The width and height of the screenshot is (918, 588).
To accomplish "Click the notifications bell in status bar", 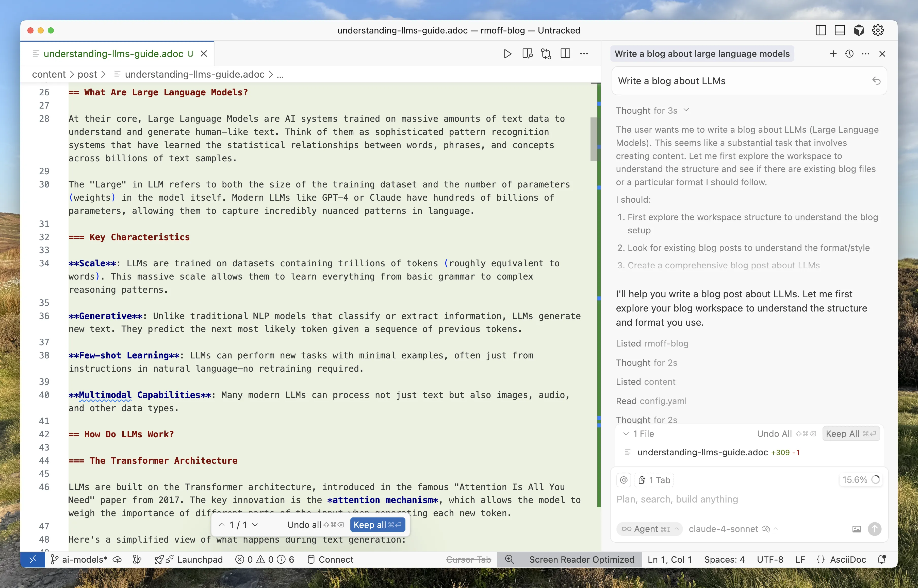I will coord(882,559).
